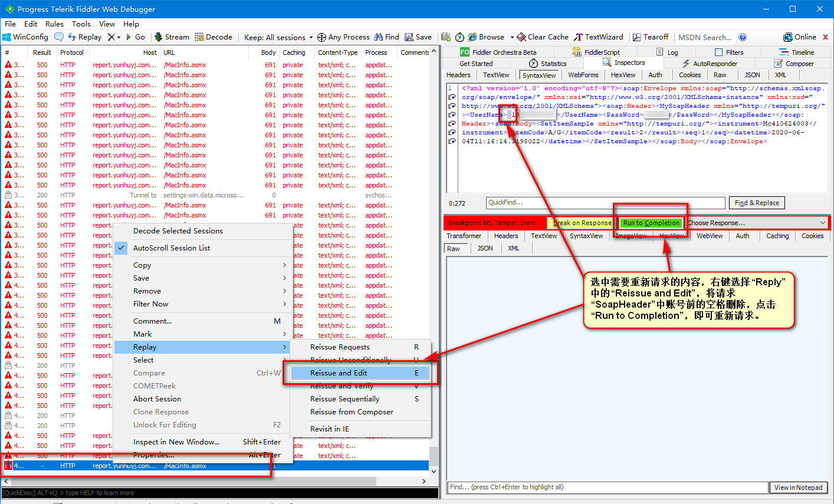Click Run to Completion button
The height and width of the screenshot is (504, 834).
coord(651,223)
